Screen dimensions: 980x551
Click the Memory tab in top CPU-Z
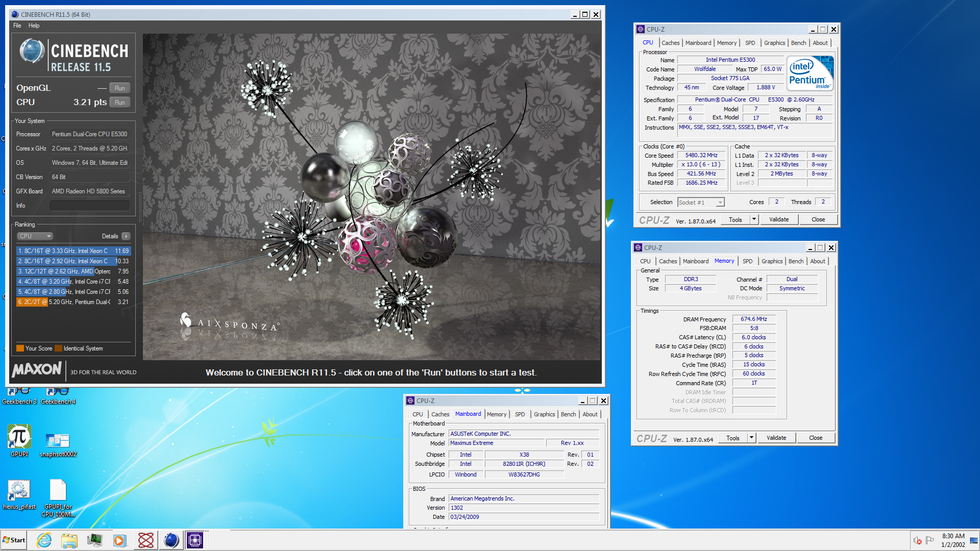pyautogui.click(x=726, y=43)
